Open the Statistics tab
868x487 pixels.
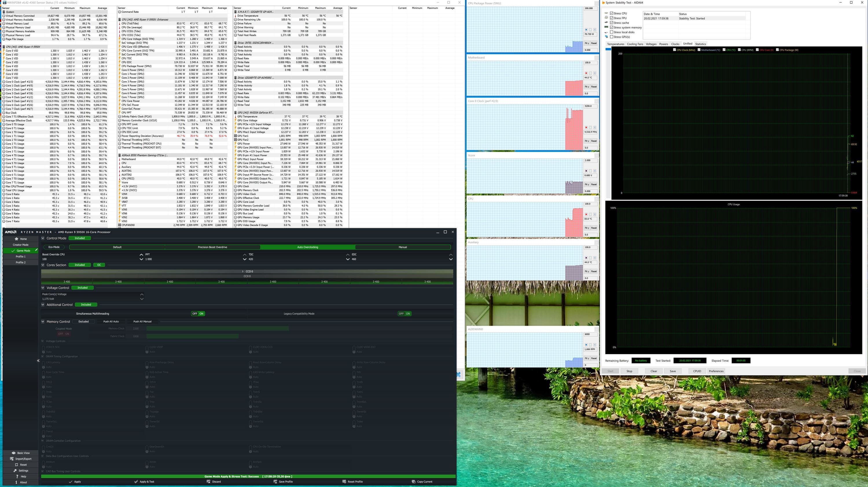[700, 44]
